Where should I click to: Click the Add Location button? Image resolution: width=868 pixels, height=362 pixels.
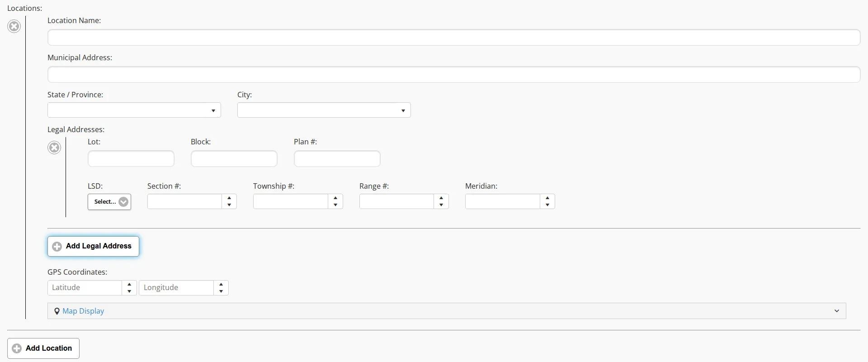coord(43,348)
